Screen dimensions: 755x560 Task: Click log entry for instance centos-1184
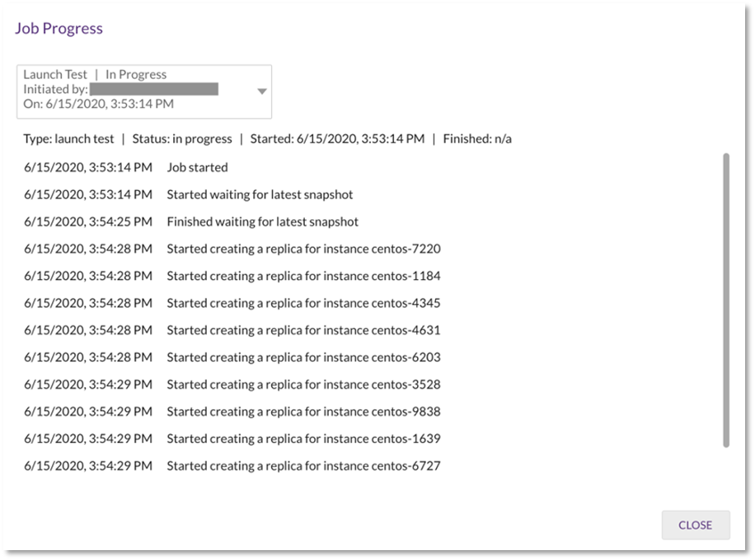click(232, 276)
